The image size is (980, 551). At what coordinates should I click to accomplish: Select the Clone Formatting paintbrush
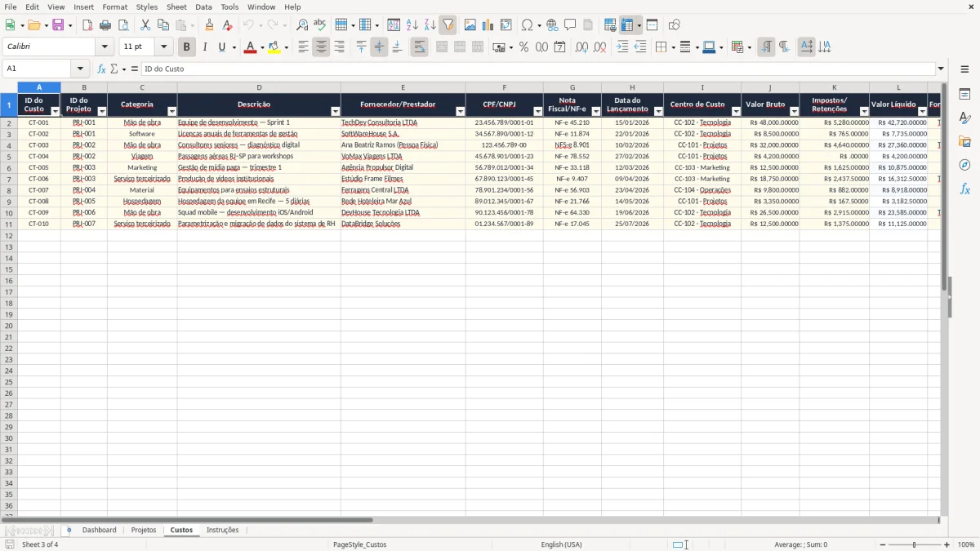pyautogui.click(x=210, y=25)
